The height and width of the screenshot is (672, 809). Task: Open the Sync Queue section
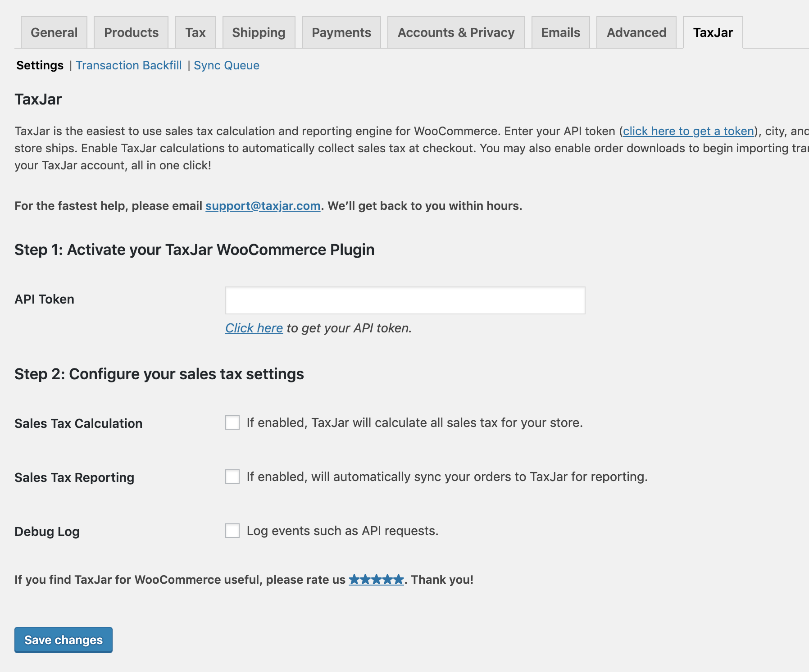(227, 65)
